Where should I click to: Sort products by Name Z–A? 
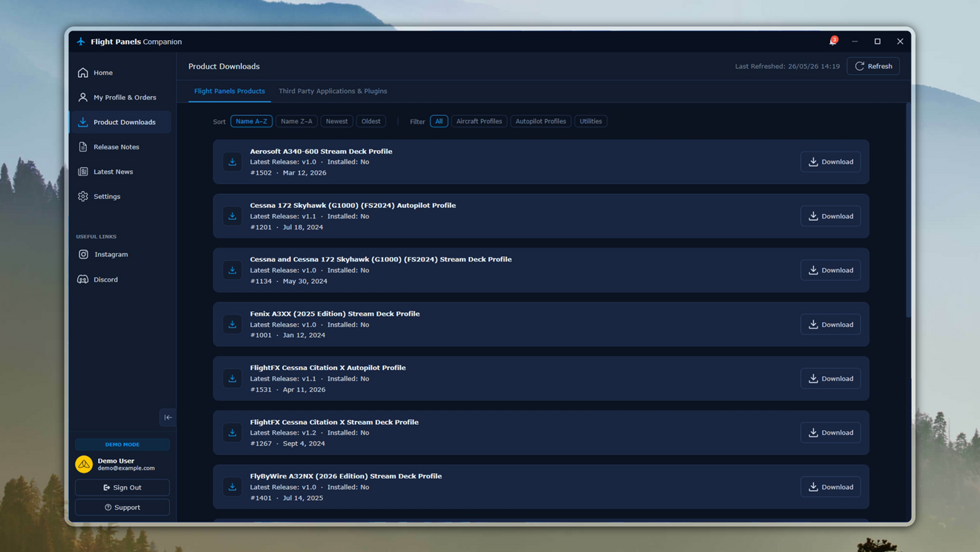[x=296, y=121]
